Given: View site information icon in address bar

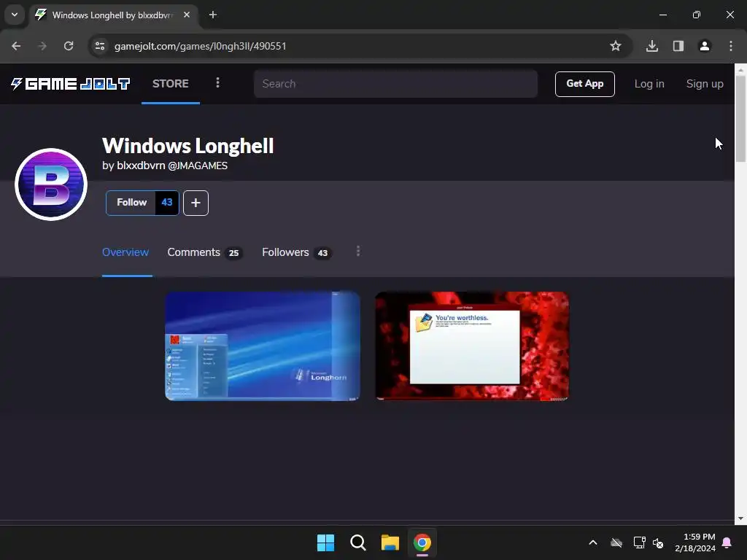Looking at the screenshot, I should coord(100,46).
